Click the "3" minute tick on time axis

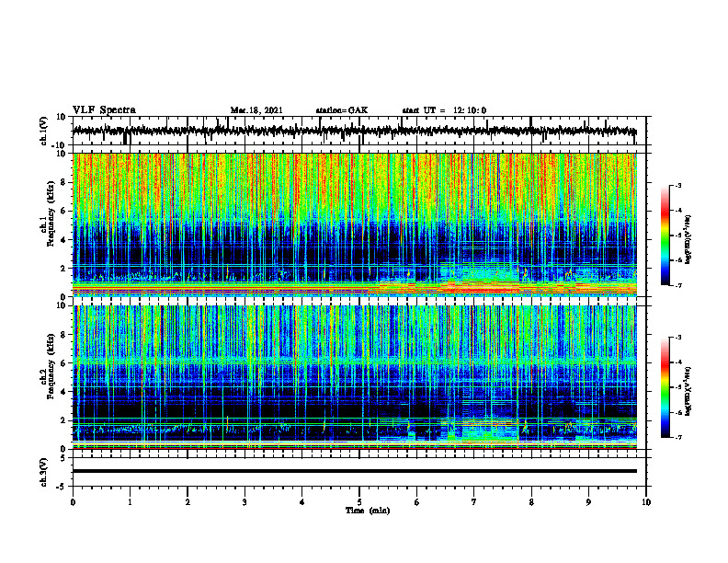pyautogui.click(x=245, y=502)
